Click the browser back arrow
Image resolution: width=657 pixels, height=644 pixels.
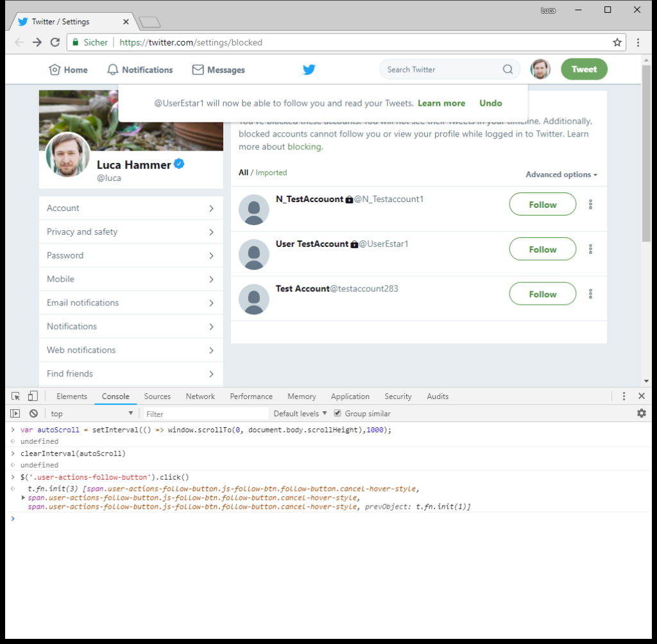(x=19, y=42)
